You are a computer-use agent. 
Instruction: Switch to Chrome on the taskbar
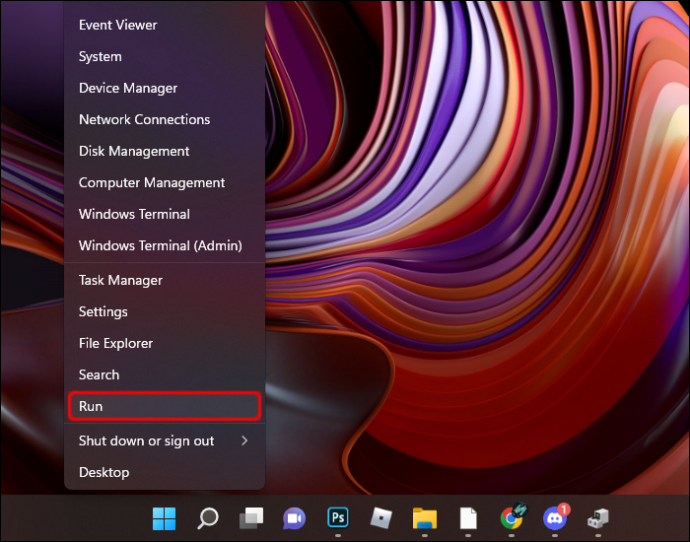(512, 517)
